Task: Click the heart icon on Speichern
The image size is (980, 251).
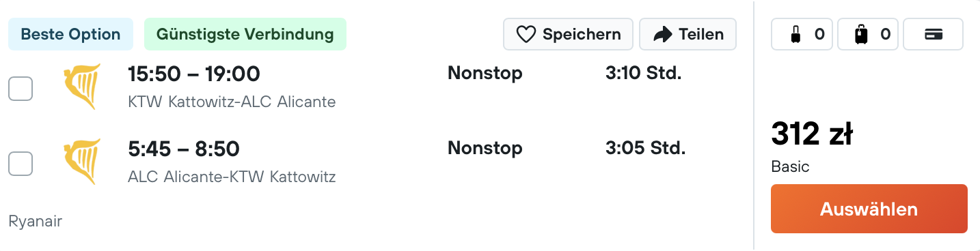Action: tap(526, 34)
